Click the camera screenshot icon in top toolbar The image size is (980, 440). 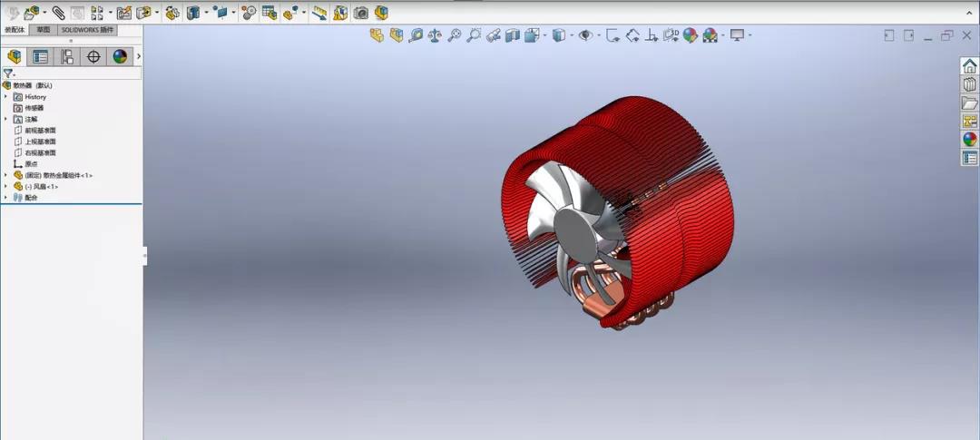click(x=360, y=13)
